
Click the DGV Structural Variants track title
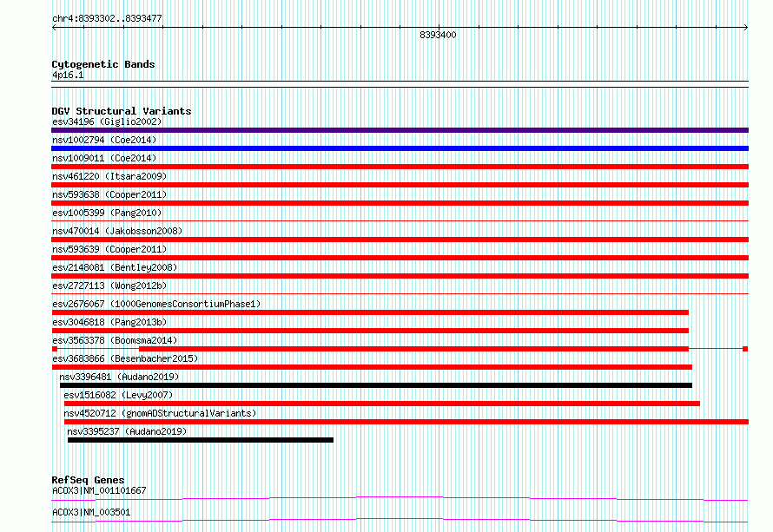(x=122, y=111)
